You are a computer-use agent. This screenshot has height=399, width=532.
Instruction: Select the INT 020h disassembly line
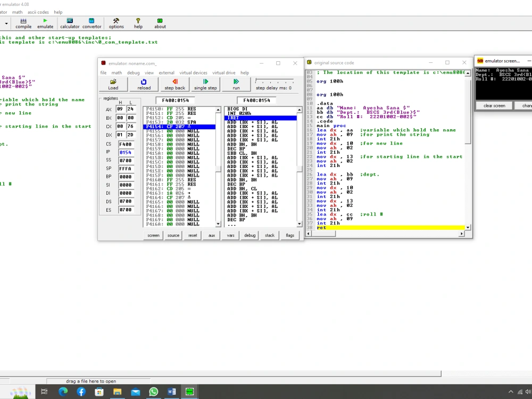click(239, 113)
